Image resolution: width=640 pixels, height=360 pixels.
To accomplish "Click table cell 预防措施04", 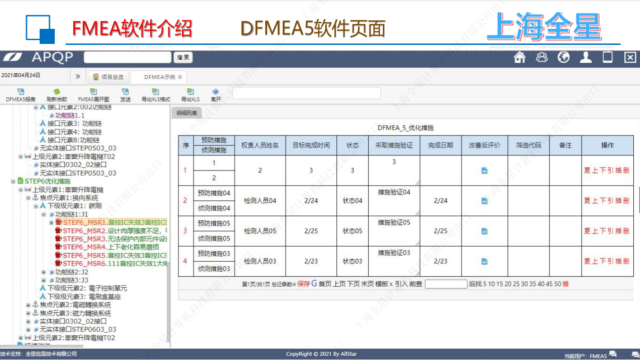I will click(x=214, y=193).
